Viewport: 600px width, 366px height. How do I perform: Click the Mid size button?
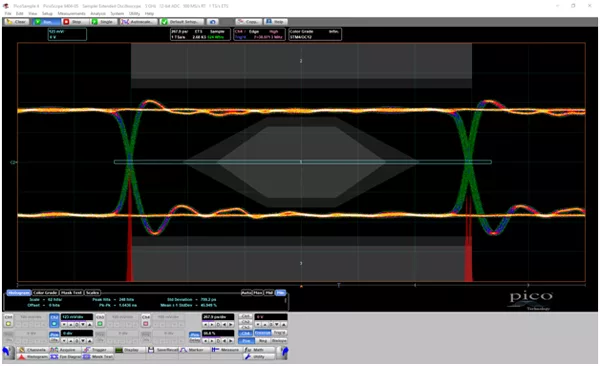point(269,292)
